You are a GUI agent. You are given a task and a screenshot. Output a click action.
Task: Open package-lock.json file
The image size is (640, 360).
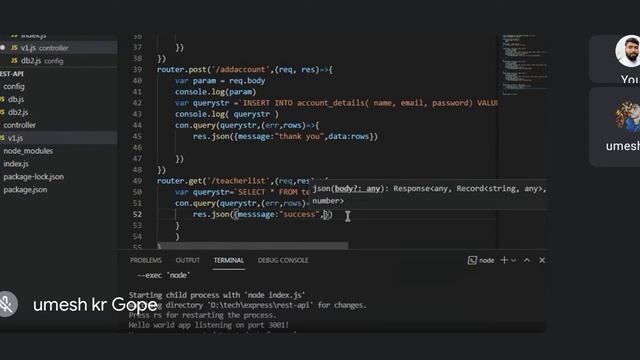[33, 177]
